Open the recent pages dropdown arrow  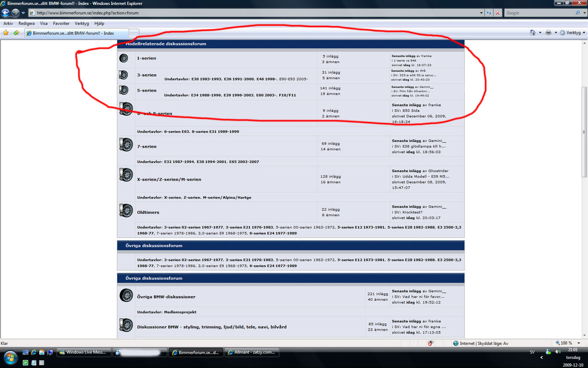click(x=23, y=13)
